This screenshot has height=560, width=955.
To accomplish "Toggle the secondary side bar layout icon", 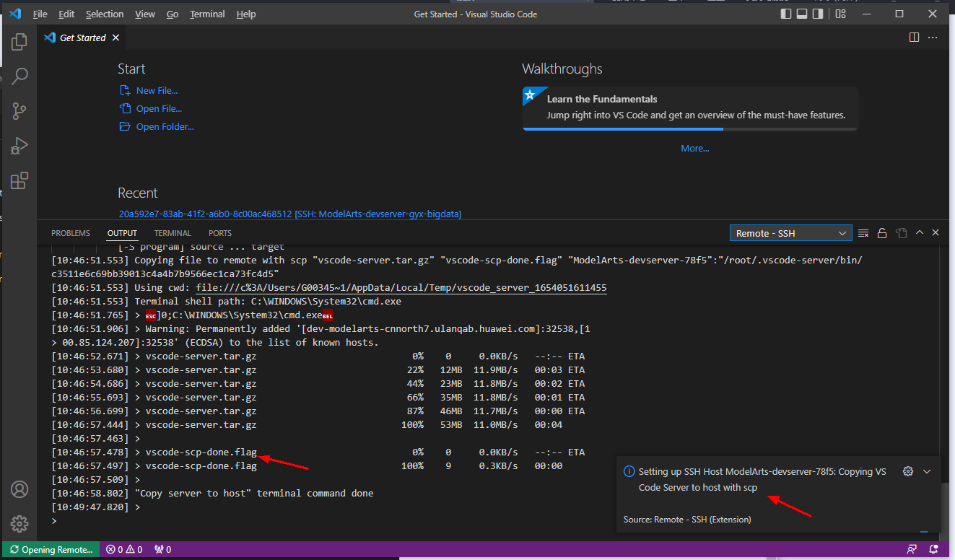I will tap(818, 14).
